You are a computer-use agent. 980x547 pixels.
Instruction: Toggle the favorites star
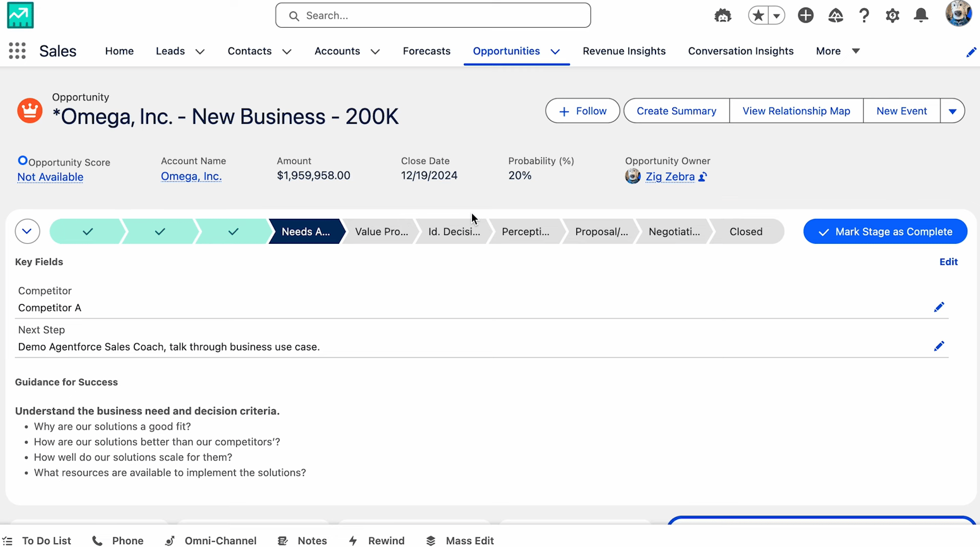click(x=758, y=15)
